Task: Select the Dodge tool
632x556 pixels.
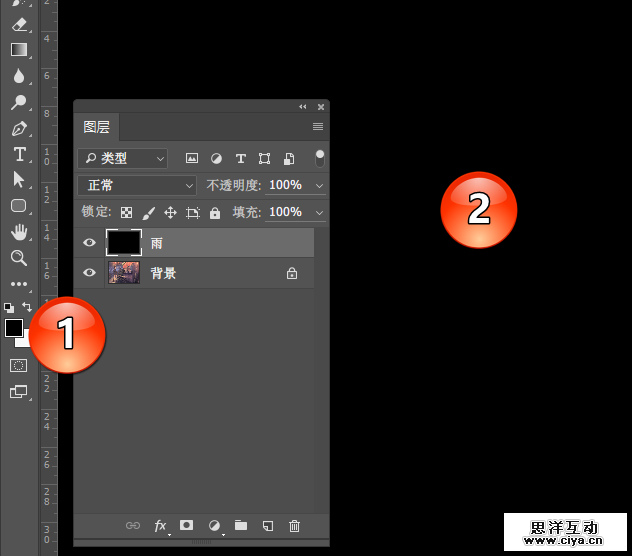Action: (19, 102)
